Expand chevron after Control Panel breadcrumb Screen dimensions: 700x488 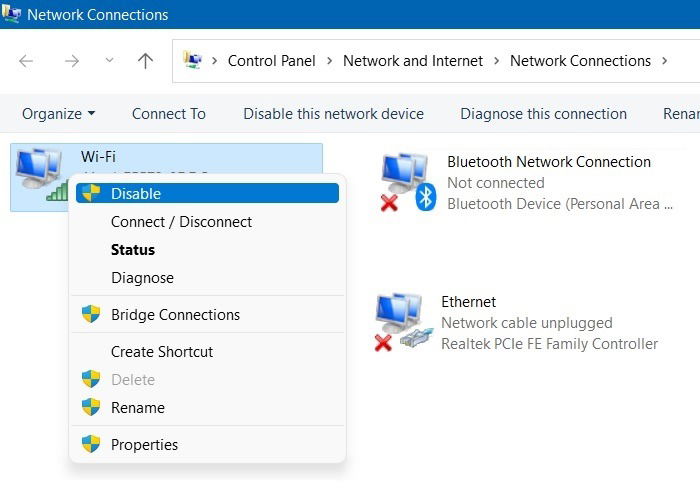tap(329, 60)
